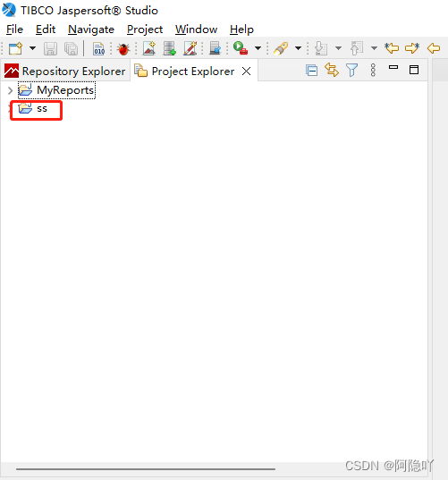Open the External Tools dropdown arrow
The image size is (448, 480).
(258, 48)
